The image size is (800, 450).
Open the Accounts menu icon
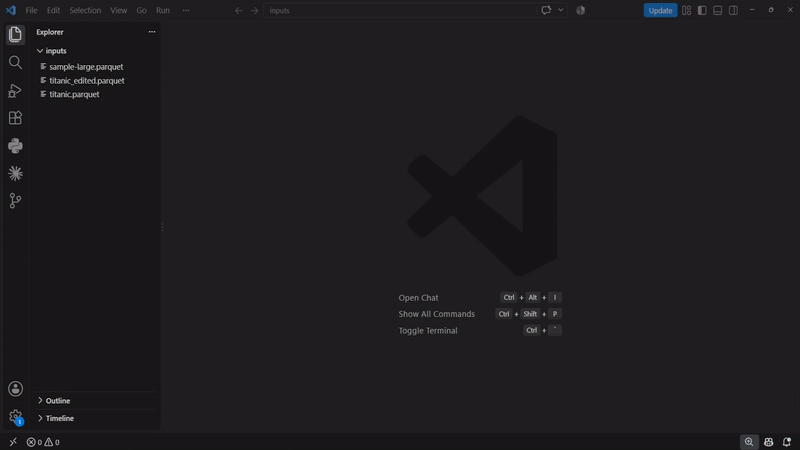tap(15, 389)
